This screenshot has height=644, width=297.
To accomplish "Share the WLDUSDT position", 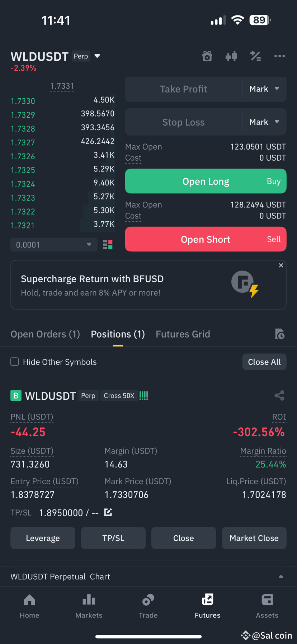I will point(279,395).
